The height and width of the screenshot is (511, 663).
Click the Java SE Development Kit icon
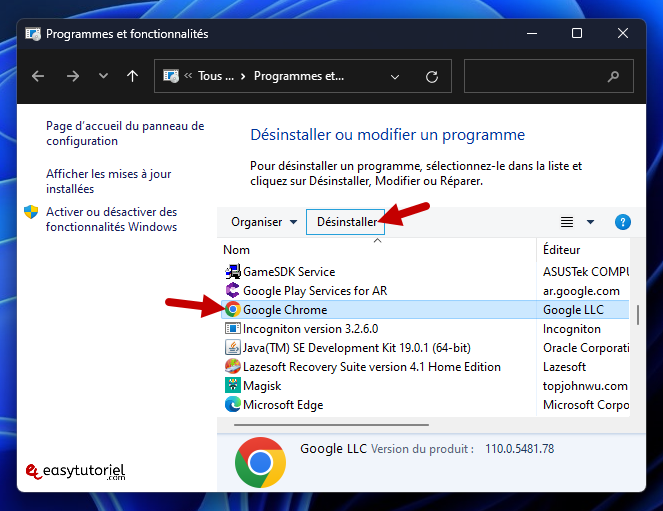(233, 347)
